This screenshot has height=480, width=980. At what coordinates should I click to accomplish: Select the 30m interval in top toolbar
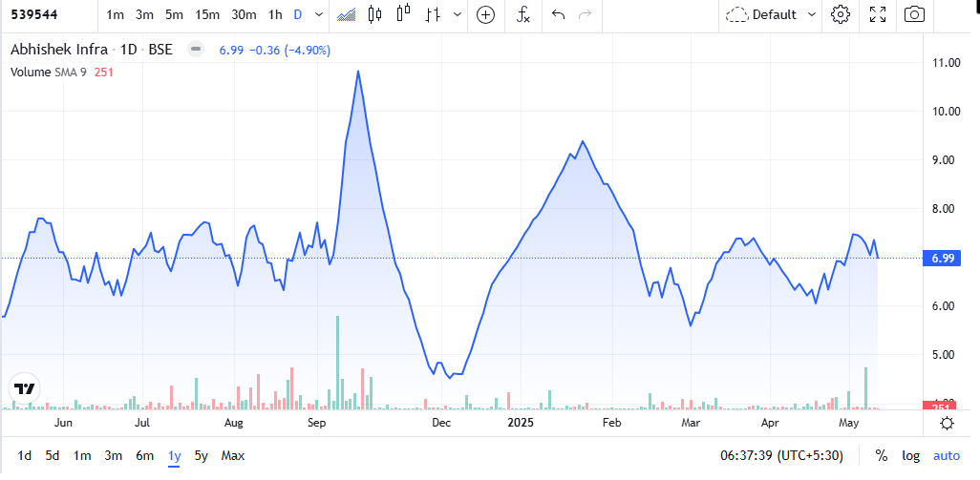pyautogui.click(x=244, y=15)
